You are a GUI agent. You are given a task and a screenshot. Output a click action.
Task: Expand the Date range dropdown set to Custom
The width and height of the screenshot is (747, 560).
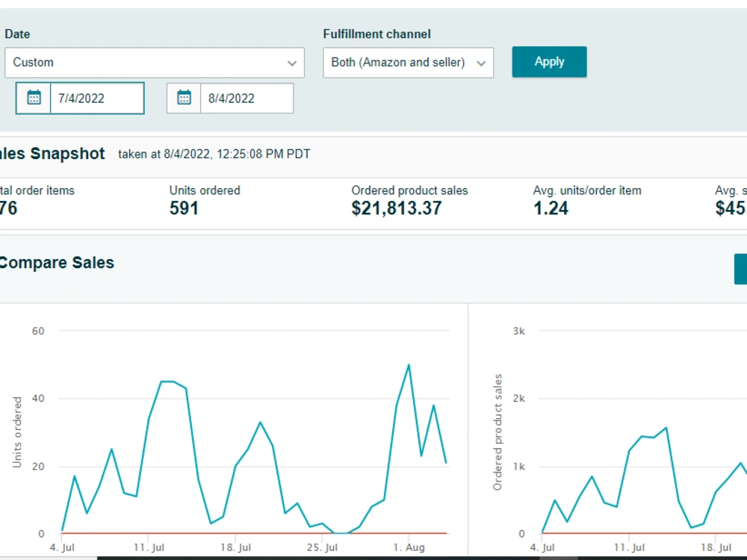pyautogui.click(x=155, y=63)
